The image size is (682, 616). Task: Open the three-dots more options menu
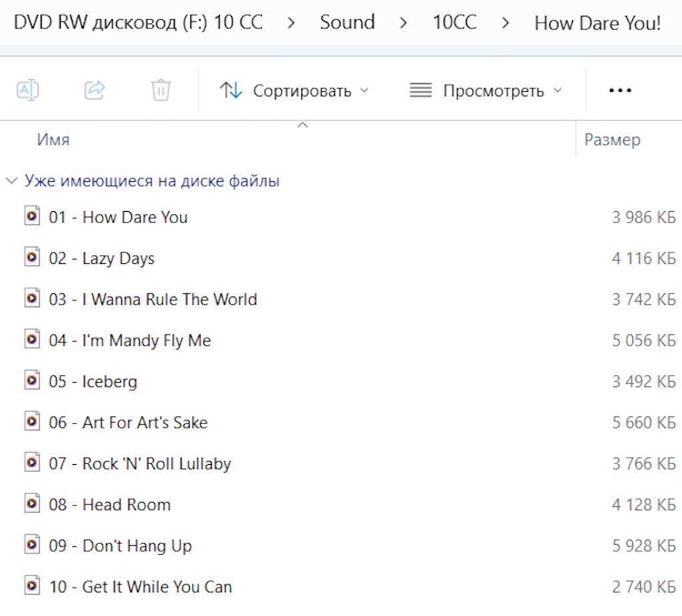click(620, 91)
